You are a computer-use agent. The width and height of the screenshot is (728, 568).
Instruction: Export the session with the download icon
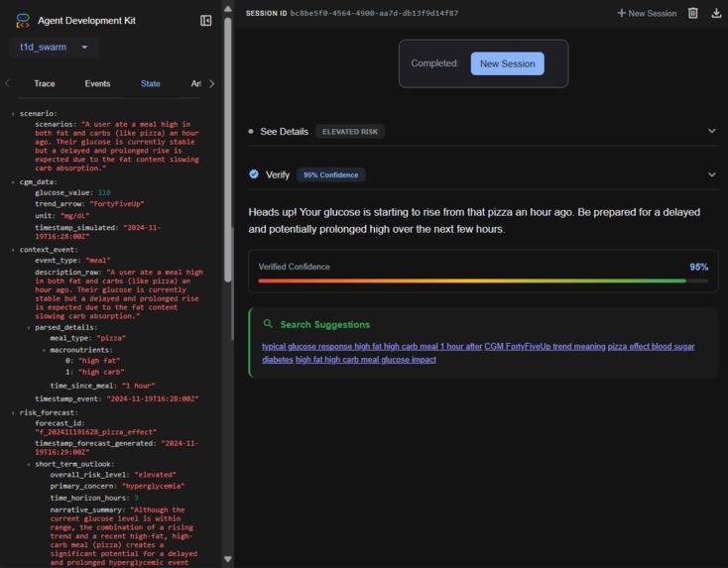(716, 13)
